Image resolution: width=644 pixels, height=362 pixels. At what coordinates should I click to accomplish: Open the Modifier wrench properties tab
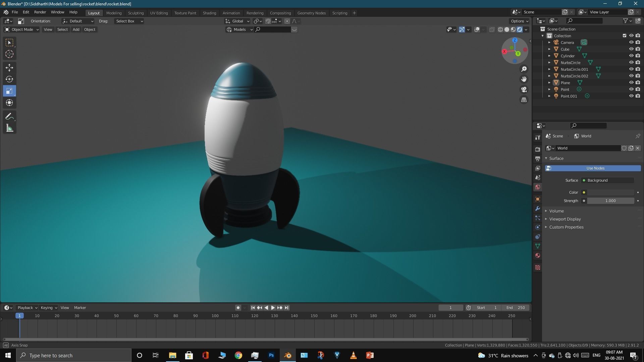point(538,208)
